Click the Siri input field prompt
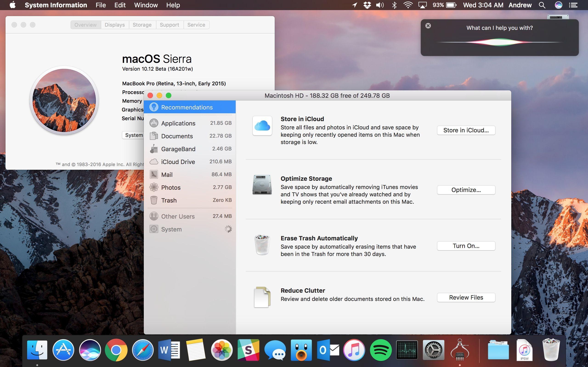 coord(500,28)
